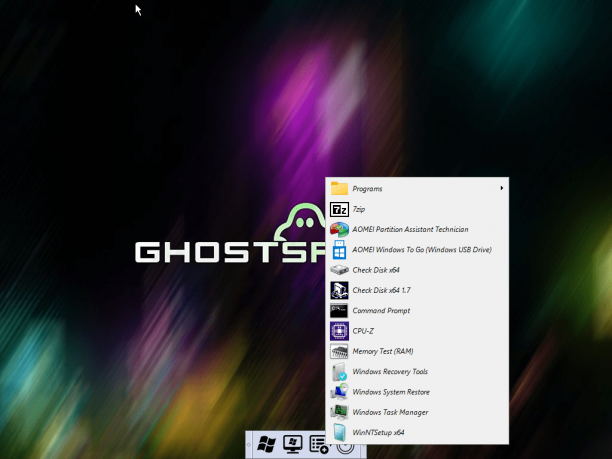
Task: Start AOMEI Windows To Go tool
Action: (x=417, y=250)
